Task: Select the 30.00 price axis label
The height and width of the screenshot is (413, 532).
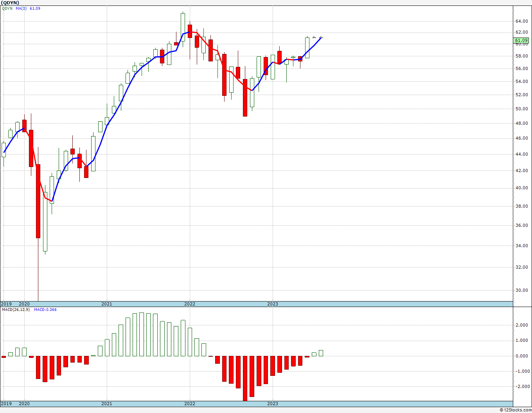Action: click(x=521, y=290)
